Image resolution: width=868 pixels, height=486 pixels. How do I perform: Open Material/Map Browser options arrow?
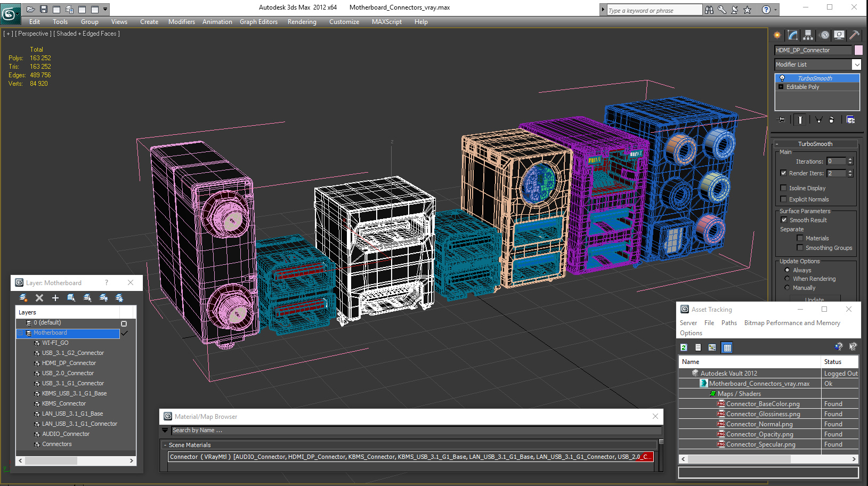tap(165, 430)
